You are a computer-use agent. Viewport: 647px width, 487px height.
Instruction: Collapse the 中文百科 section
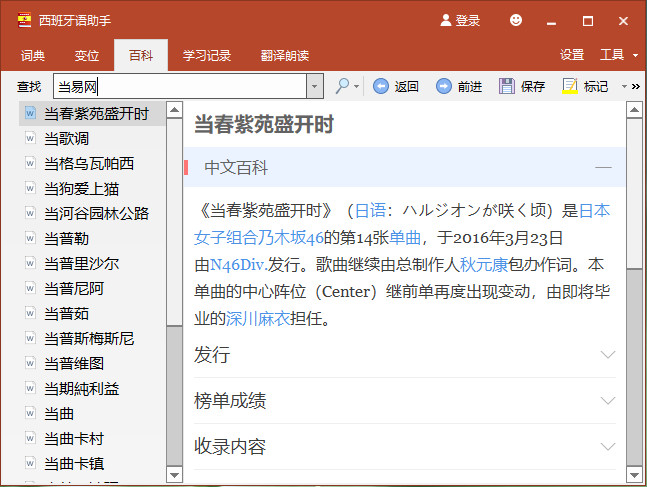pyautogui.click(x=603, y=167)
